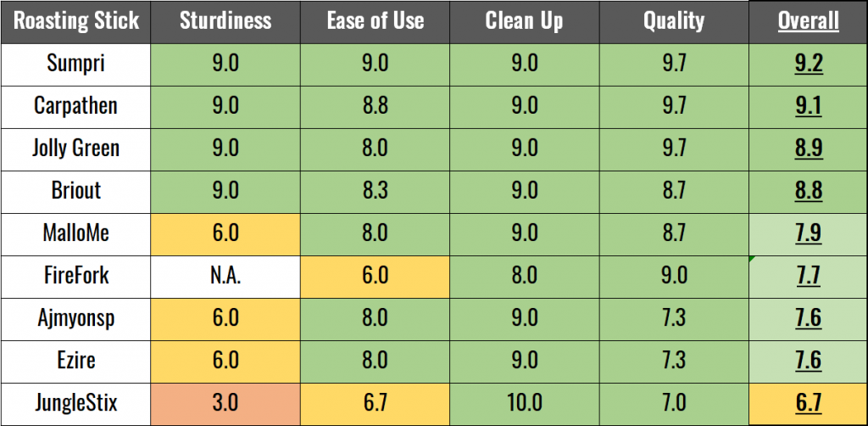This screenshot has height=426, width=868.
Task: Click the Roasting Stick column header
Action: pyautogui.click(x=75, y=21)
